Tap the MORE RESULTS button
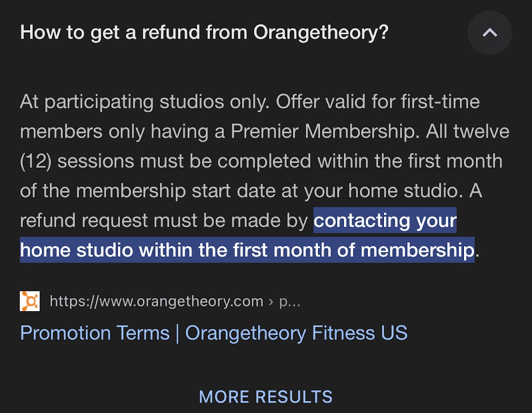Image resolution: width=532 pixels, height=413 pixels. pos(265,397)
